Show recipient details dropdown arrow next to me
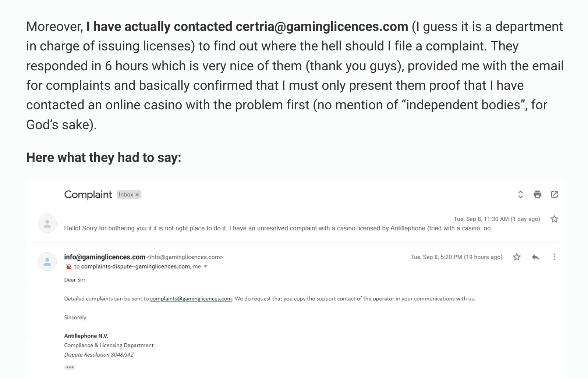This screenshot has width=588, height=379. point(205,266)
